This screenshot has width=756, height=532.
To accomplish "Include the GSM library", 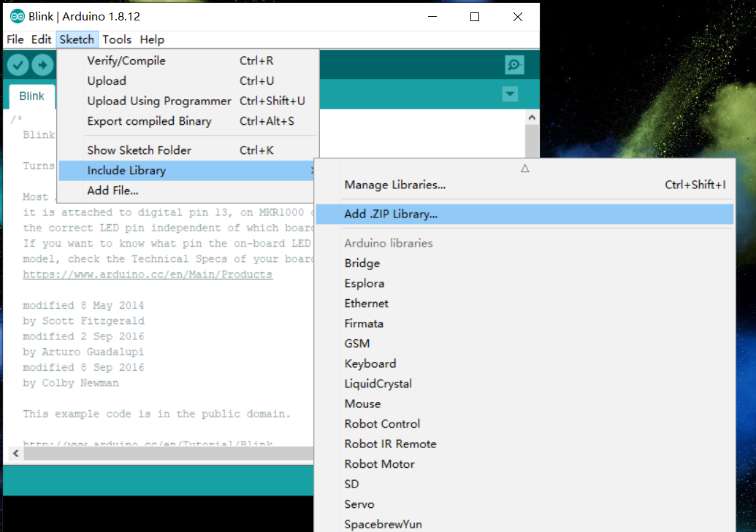I will [524, 344].
